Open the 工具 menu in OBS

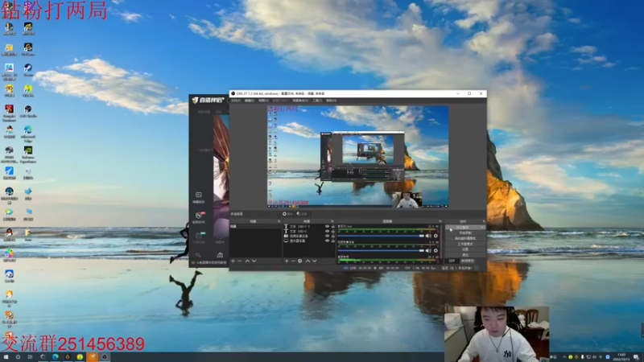pos(317,101)
